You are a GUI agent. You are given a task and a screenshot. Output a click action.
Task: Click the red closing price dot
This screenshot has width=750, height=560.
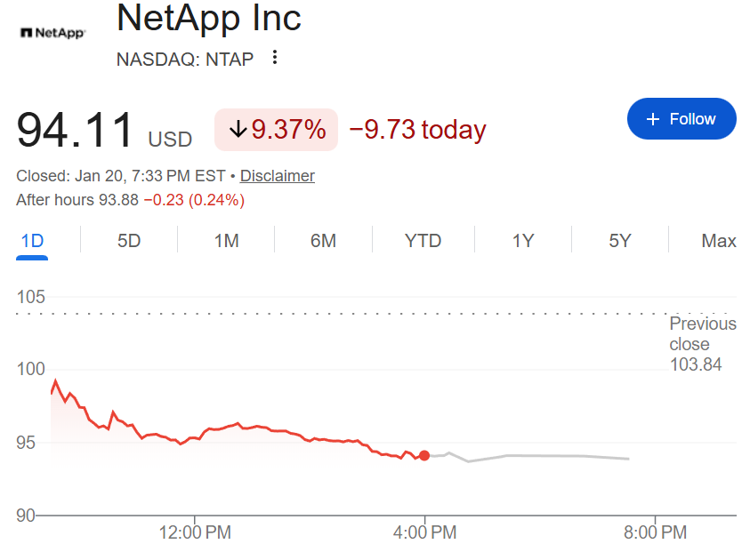click(x=424, y=456)
